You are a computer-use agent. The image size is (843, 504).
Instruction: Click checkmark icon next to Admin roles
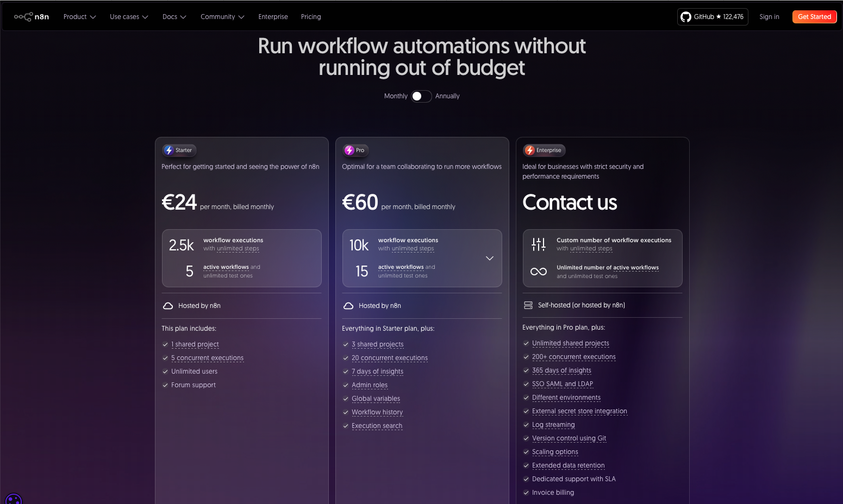pos(346,385)
